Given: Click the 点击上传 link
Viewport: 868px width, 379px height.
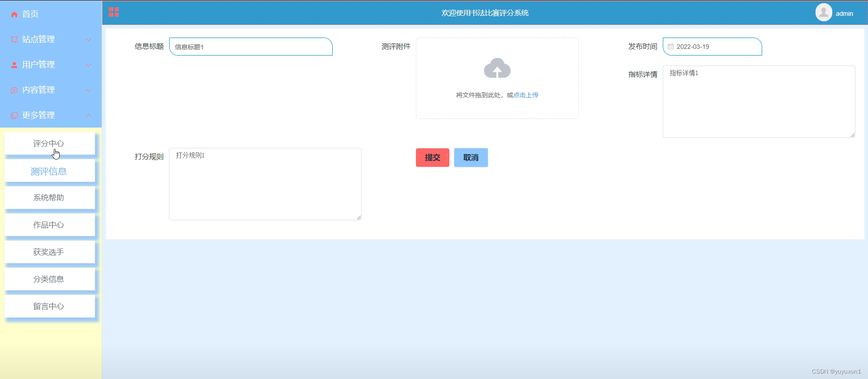Looking at the screenshot, I should 526,95.
